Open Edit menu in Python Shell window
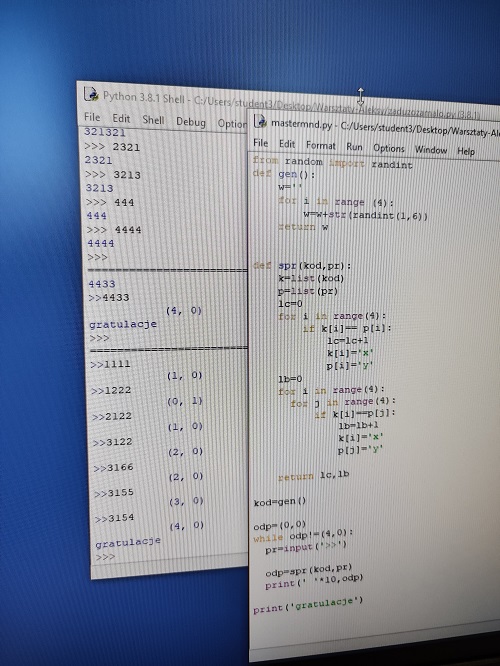This screenshot has height=666, width=500. coord(121,119)
